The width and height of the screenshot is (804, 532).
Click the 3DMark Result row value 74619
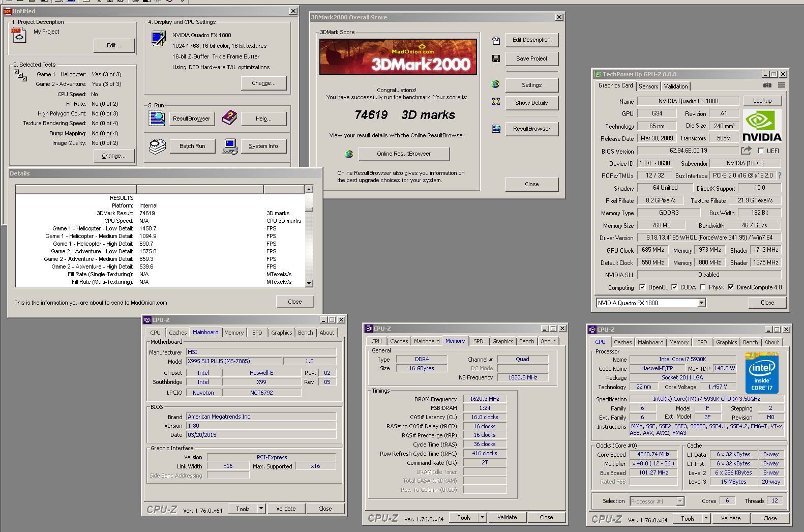[x=147, y=213]
